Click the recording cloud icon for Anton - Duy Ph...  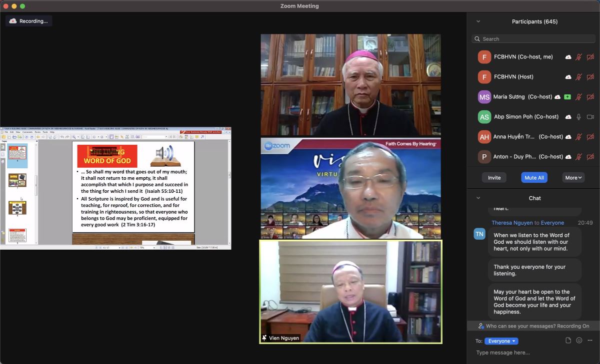point(568,157)
